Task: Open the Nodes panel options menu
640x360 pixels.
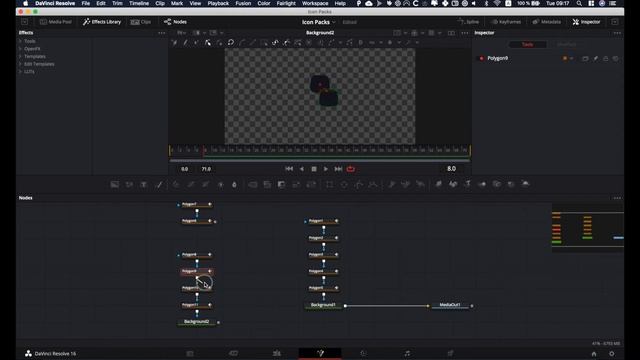Action: click(x=617, y=198)
